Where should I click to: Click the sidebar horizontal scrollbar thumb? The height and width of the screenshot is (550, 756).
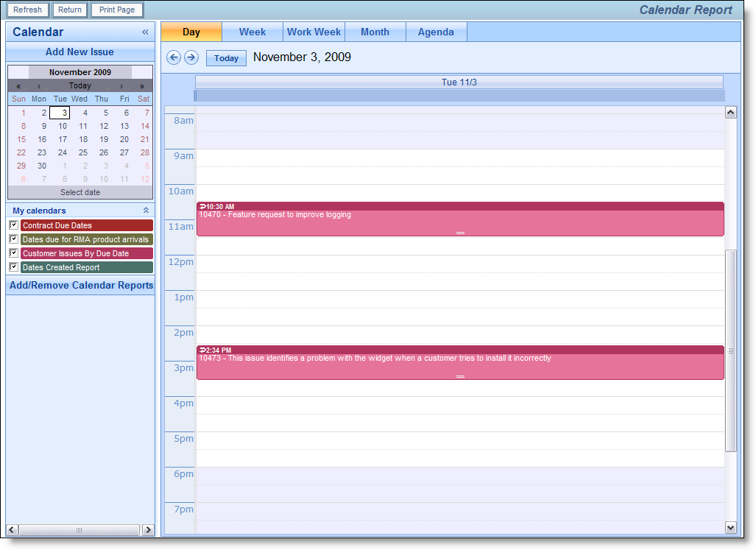point(79,530)
